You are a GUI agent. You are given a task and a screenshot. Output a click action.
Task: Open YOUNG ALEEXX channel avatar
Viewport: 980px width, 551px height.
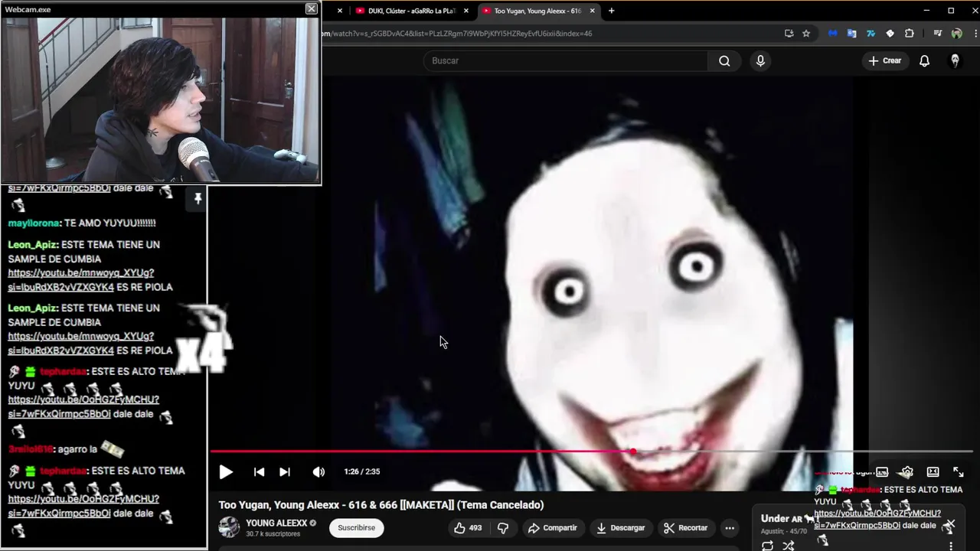(229, 527)
